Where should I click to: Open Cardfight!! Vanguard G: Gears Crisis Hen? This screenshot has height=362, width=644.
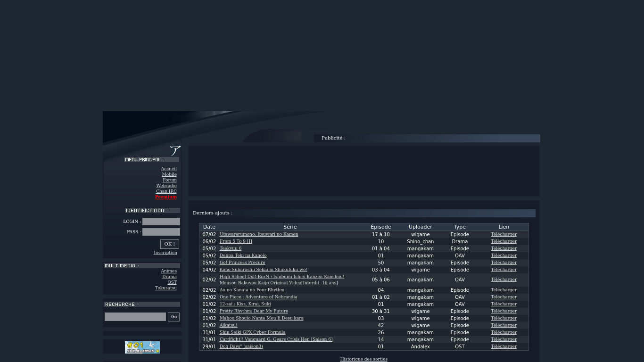(x=276, y=339)
